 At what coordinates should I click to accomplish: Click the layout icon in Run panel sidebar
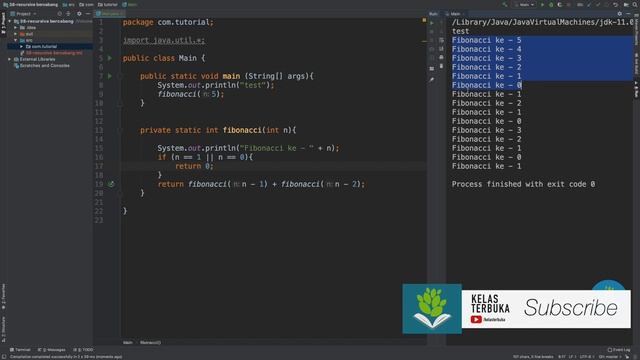pyautogui.click(x=432, y=69)
